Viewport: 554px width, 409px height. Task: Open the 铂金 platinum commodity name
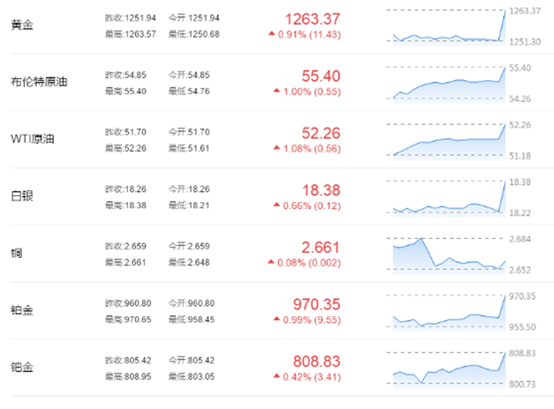click(x=22, y=310)
